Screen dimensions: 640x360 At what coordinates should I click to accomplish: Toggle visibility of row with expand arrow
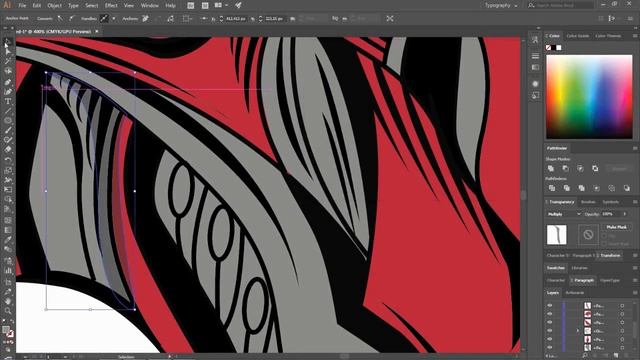(549, 331)
